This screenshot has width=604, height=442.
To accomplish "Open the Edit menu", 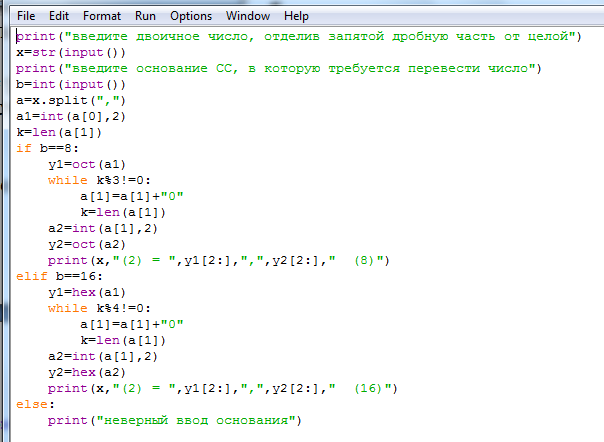I will click(x=59, y=17).
